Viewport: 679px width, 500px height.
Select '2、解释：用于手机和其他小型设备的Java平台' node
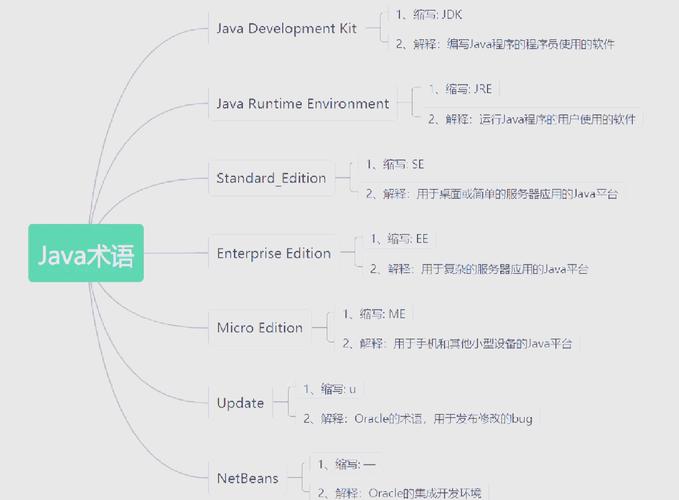click(x=457, y=343)
